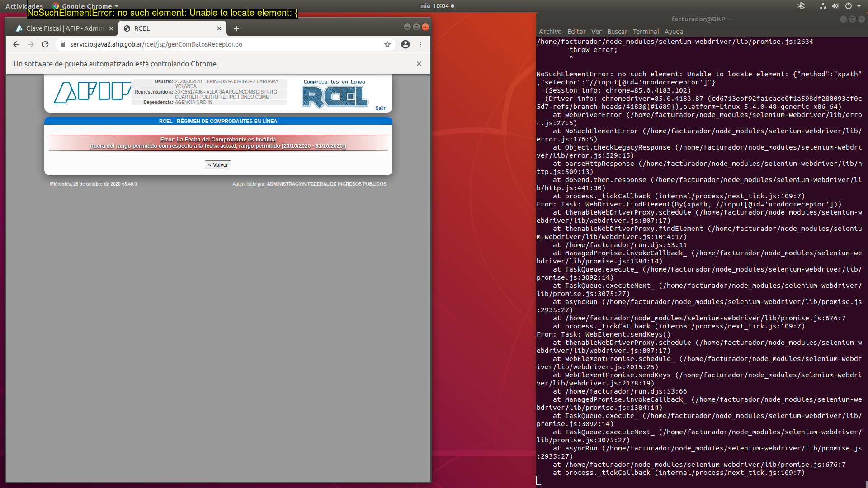Click the Miércoles 28 de octubre footer date

(93, 184)
